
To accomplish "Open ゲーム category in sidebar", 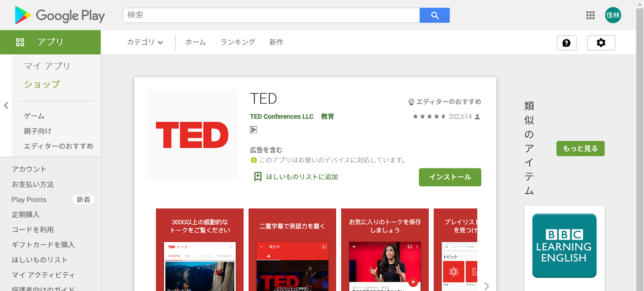I will click(x=34, y=116).
